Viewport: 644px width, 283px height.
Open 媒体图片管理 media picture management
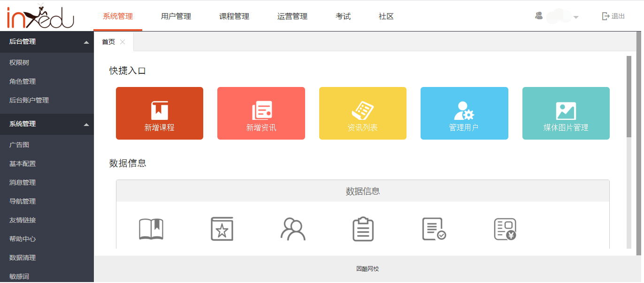(566, 113)
